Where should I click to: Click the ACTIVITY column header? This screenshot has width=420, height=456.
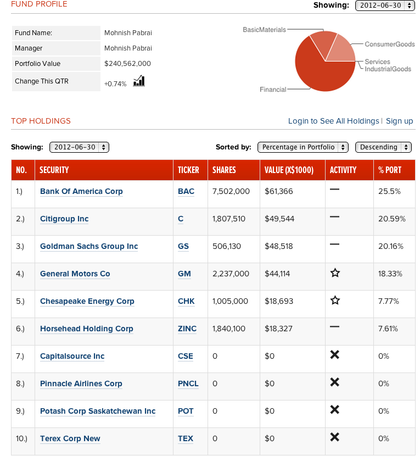click(x=349, y=170)
